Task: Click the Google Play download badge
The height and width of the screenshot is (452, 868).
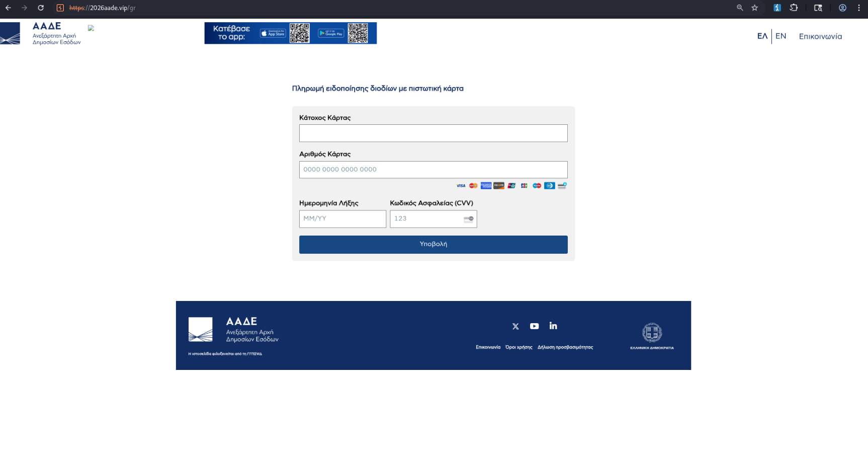Action: pyautogui.click(x=331, y=33)
